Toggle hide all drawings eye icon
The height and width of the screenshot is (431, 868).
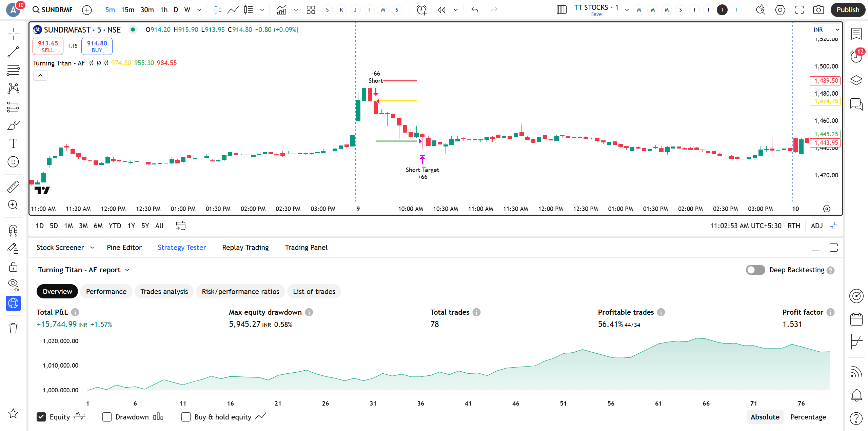point(13,285)
